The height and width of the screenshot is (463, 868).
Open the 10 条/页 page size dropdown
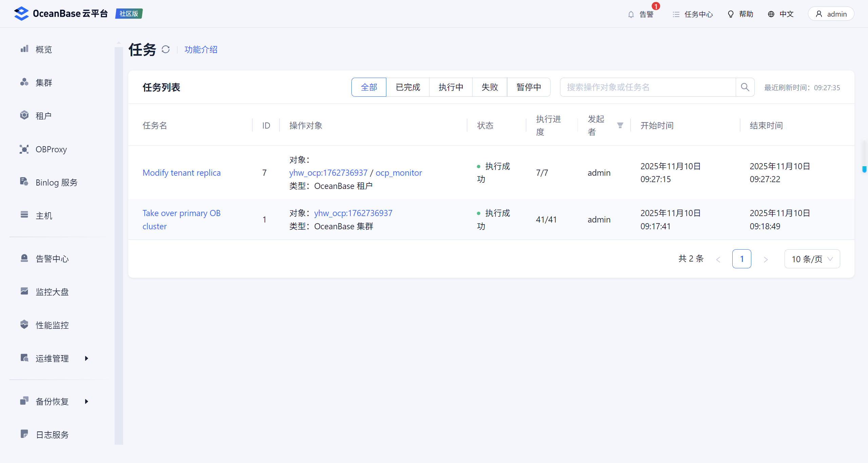point(812,259)
